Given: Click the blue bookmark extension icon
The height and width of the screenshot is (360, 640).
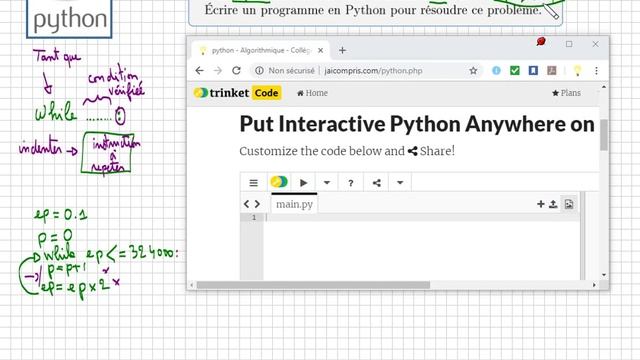Looking at the screenshot, I should tap(533, 71).
